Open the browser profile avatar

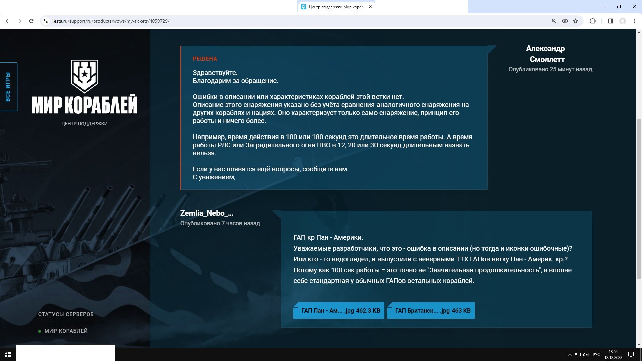[622, 21]
